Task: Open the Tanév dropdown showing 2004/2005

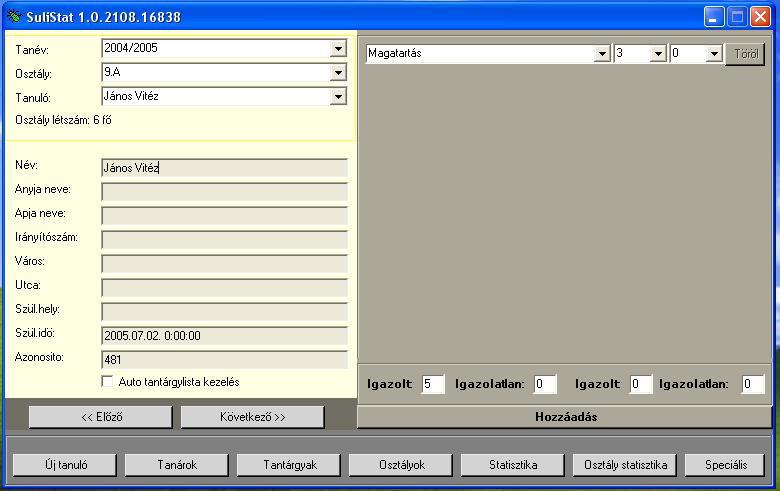Action: click(x=338, y=49)
